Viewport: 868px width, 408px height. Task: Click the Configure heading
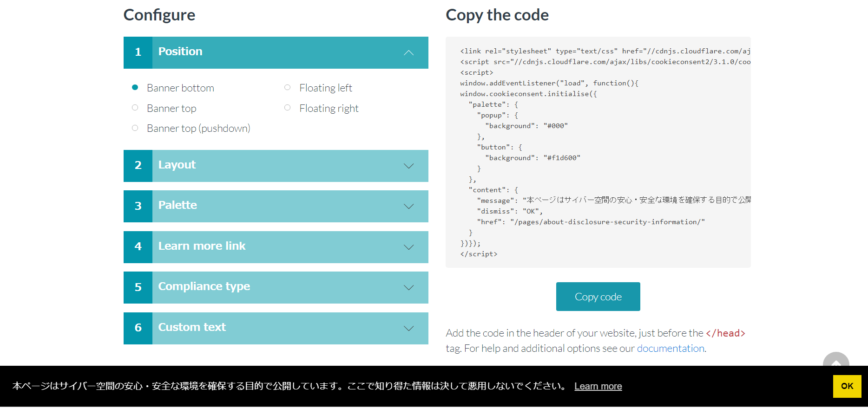click(x=159, y=15)
